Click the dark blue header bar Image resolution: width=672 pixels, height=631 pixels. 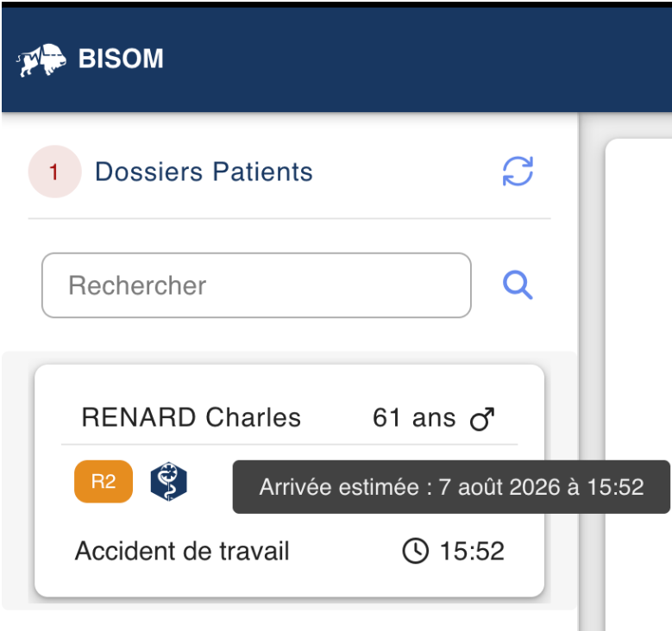point(336,59)
